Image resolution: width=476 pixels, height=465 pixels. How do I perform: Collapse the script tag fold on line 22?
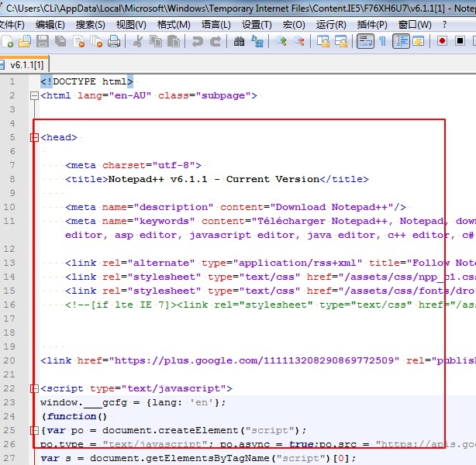(33, 389)
